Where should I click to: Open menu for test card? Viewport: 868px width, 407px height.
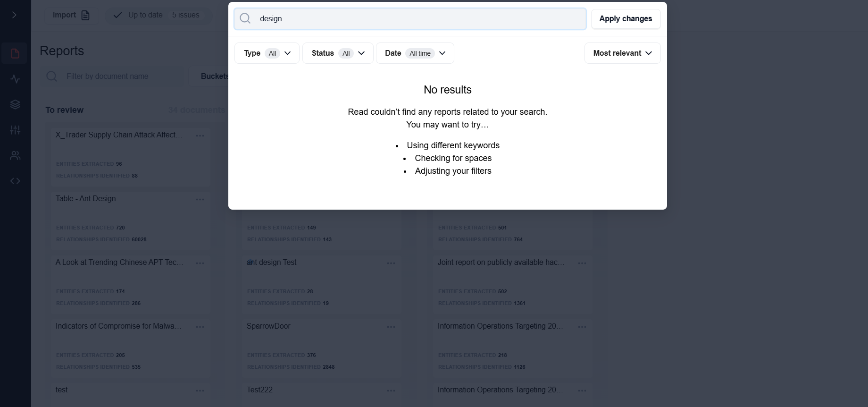click(200, 390)
